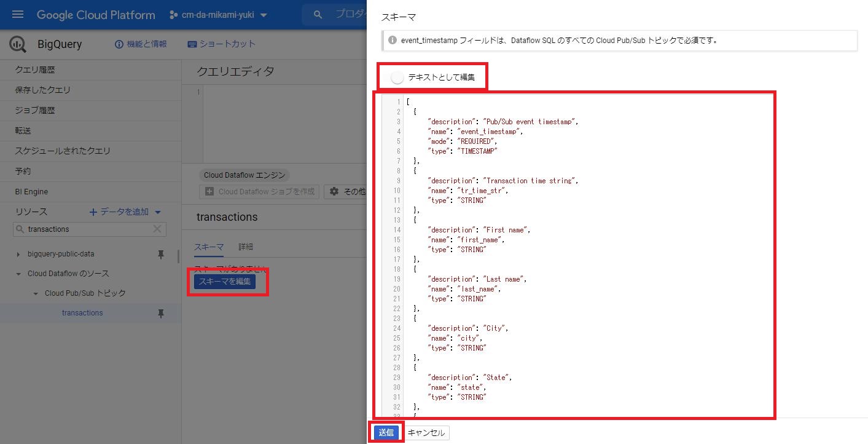Screen dimensions: 868x444
Task: Click the BigQuery logo icon
Action: point(17,44)
